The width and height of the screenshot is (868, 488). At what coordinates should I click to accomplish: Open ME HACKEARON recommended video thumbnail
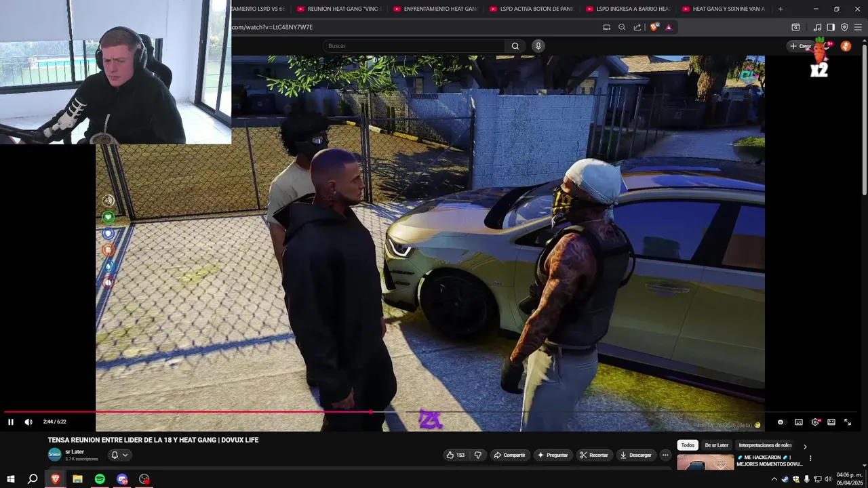click(705, 462)
